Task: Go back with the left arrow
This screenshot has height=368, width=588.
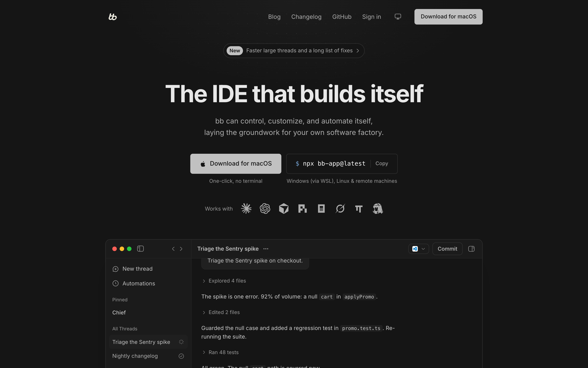Action: [x=173, y=249]
